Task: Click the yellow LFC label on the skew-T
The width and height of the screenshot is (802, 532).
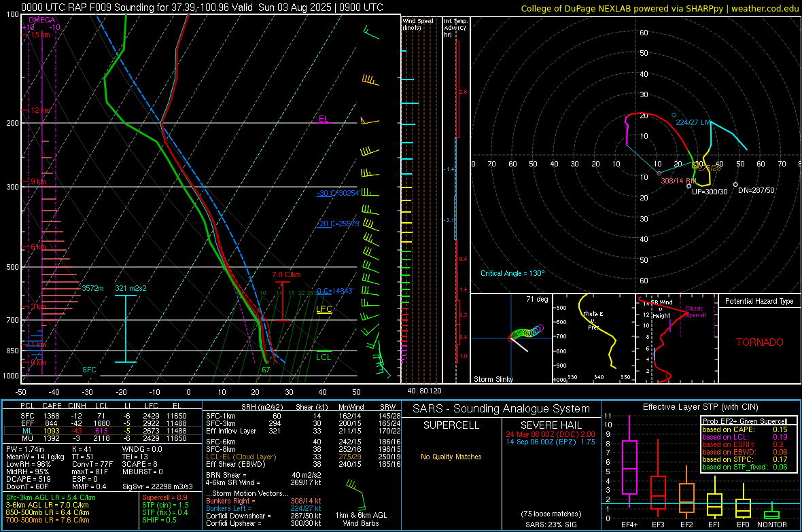Action: coord(324,309)
